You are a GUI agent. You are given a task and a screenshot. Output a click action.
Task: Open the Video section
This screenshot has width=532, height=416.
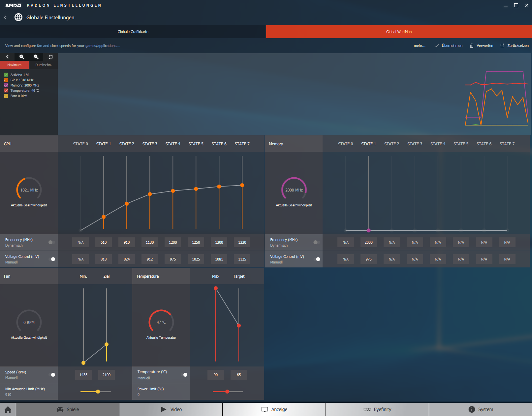[x=171, y=409]
